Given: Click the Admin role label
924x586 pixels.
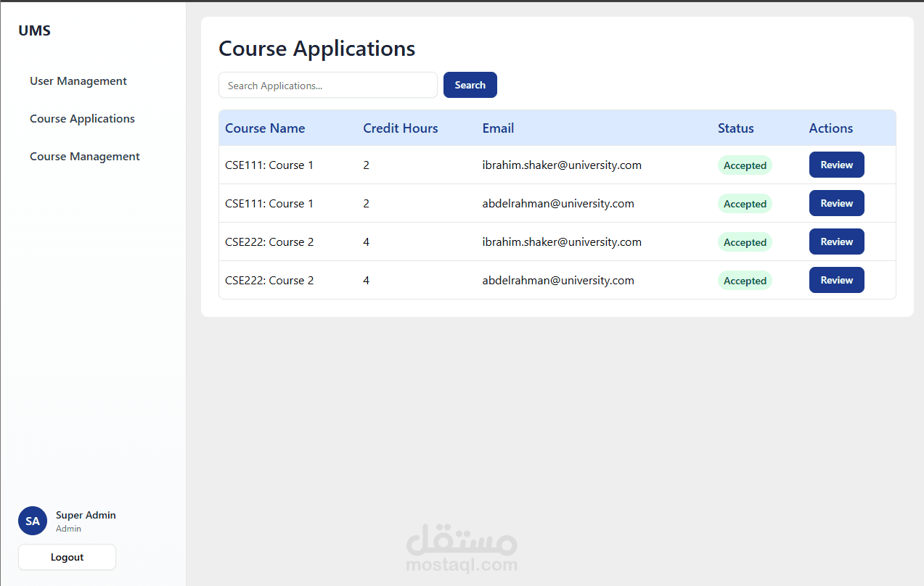Looking at the screenshot, I should (x=68, y=529).
